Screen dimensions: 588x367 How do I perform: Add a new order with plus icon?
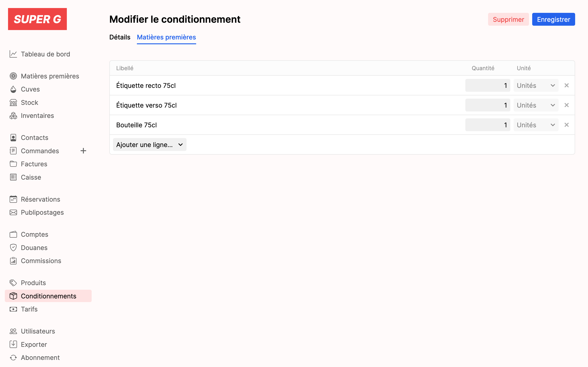[x=83, y=151]
